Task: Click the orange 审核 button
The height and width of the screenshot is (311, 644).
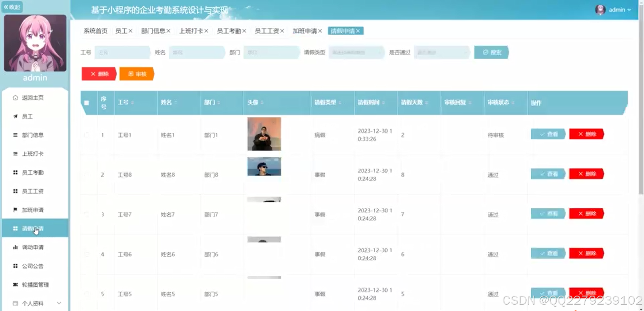Action: (x=137, y=74)
